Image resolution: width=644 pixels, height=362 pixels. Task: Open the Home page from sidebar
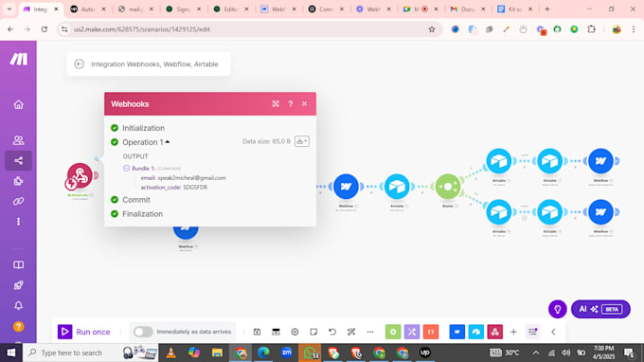pyautogui.click(x=19, y=105)
